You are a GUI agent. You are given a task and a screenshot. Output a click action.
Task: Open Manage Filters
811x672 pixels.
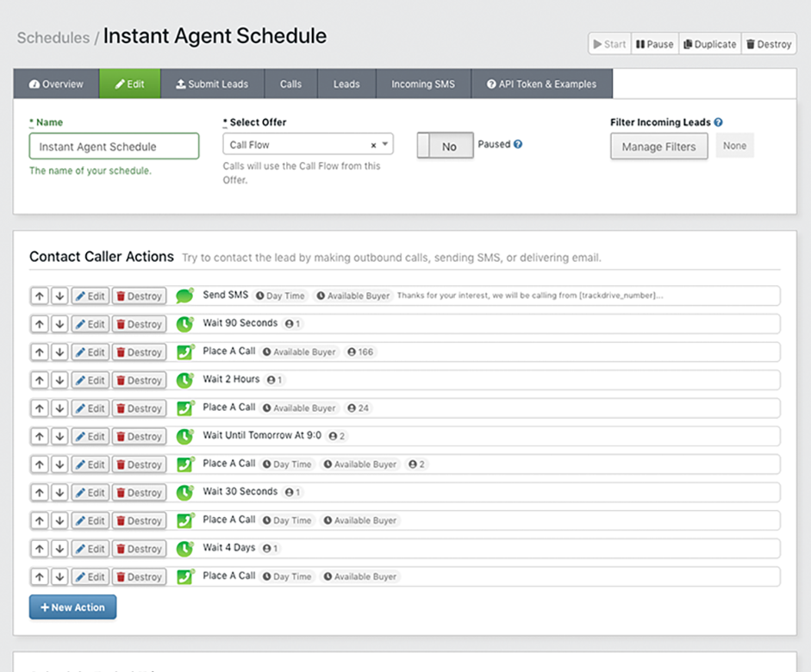click(659, 146)
